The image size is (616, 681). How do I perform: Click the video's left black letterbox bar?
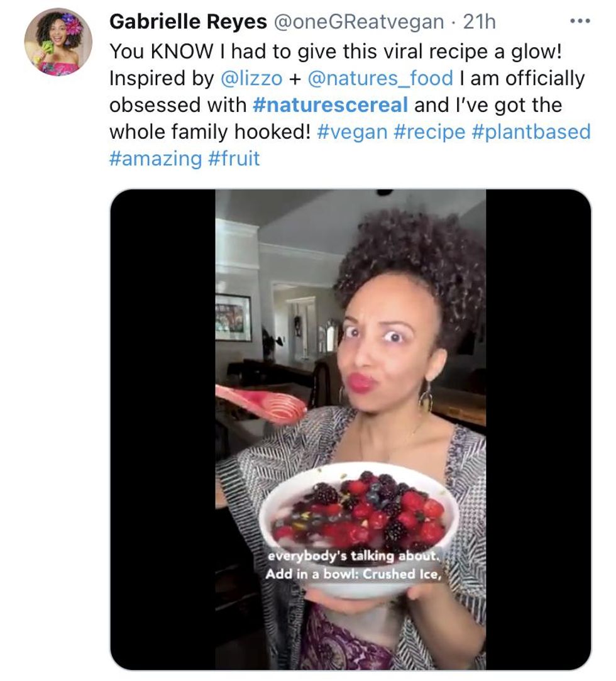[x=163, y=428]
